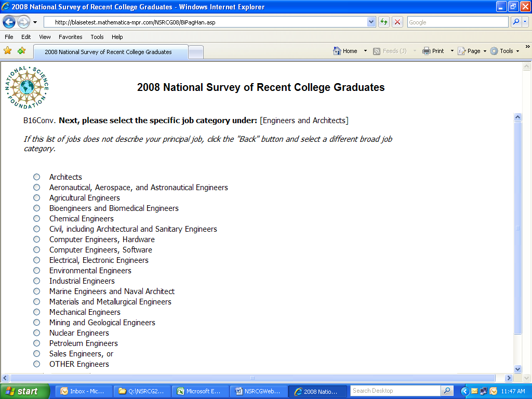Click the browser Back arrow button
Viewport: 532px width, 399px height.
[x=9, y=22]
